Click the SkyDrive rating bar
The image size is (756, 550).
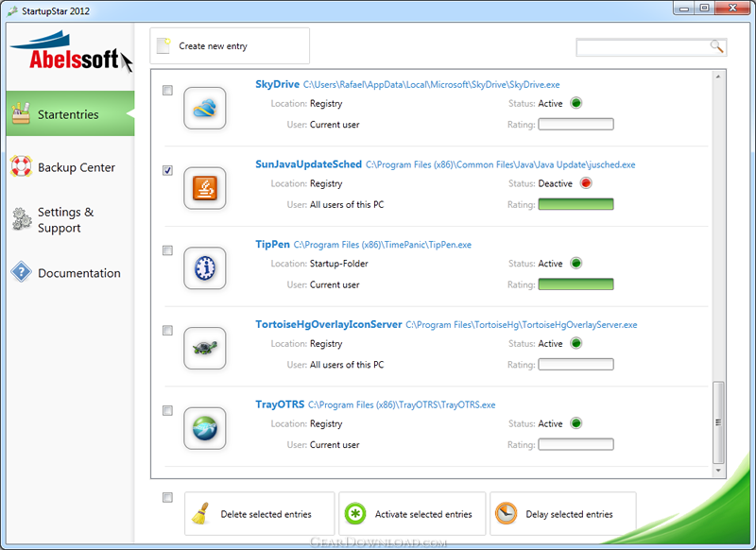pos(576,125)
